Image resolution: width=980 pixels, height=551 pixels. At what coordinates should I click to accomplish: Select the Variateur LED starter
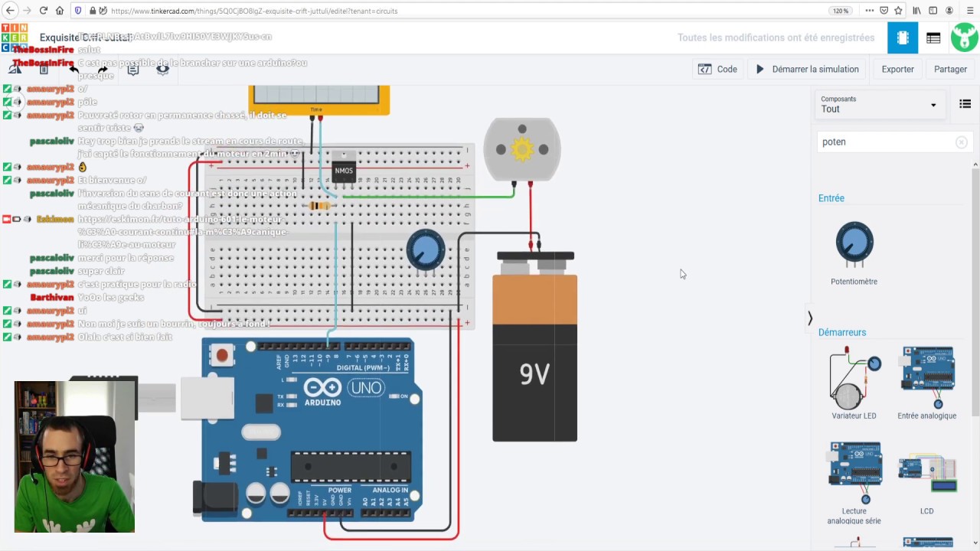click(x=854, y=383)
